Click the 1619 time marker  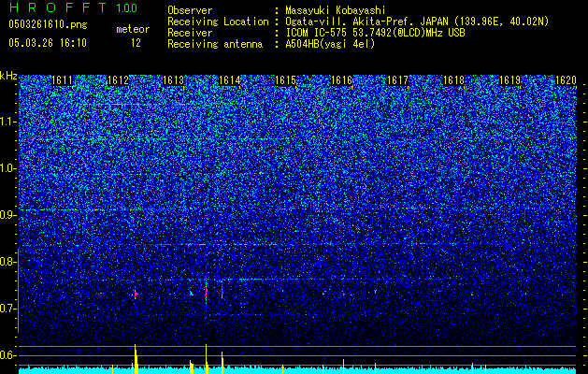coord(510,80)
